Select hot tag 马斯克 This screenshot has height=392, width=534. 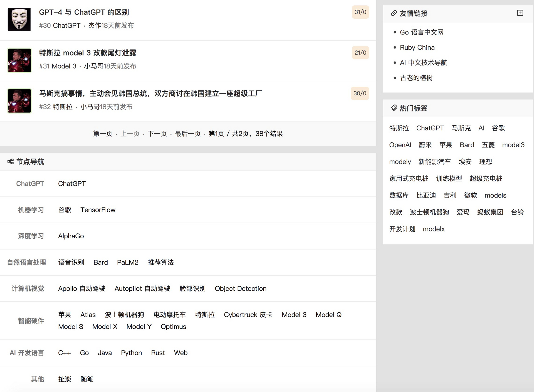[x=461, y=128]
